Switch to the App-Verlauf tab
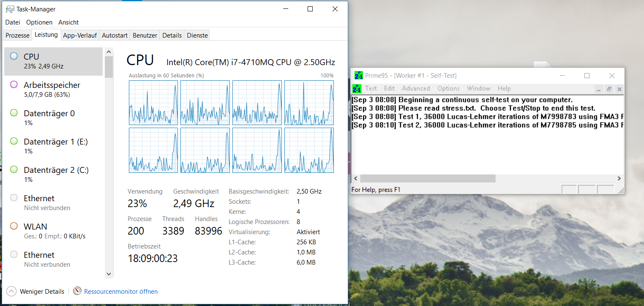The height and width of the screenshot is (306, 644). pos(80,36)
